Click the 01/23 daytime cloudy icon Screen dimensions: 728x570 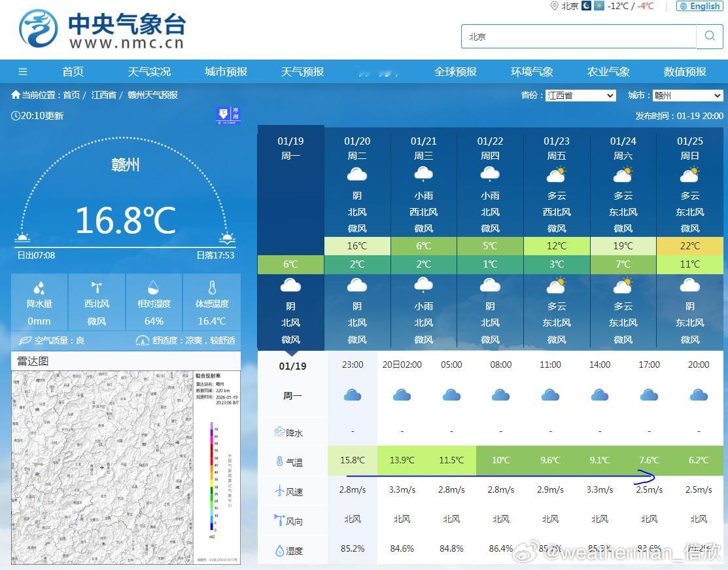(556, 175)
